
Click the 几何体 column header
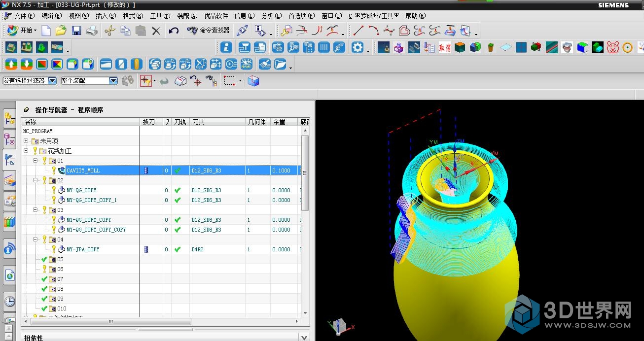(x=258, y=122)
